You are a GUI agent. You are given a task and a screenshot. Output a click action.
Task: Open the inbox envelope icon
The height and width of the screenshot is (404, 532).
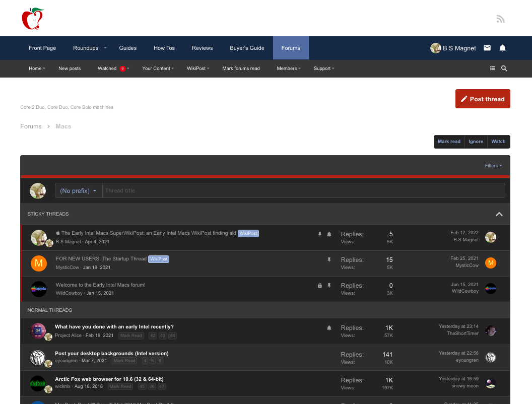[x=487, y=48]
